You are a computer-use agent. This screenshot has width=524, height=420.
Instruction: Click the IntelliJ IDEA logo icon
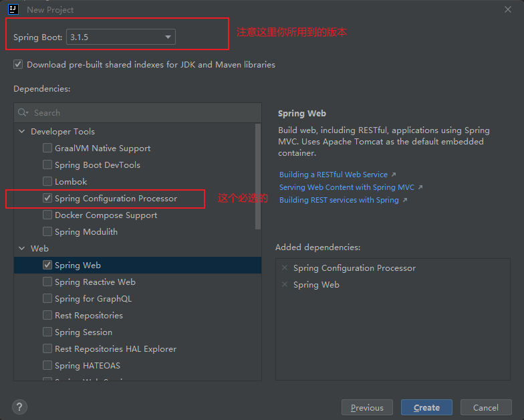coord(13,9)
